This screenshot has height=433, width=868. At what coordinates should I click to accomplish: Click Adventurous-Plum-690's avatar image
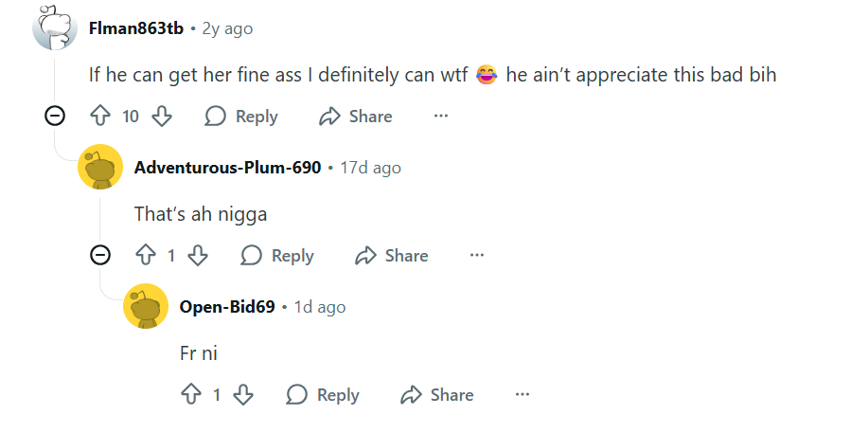pos(100,168)
